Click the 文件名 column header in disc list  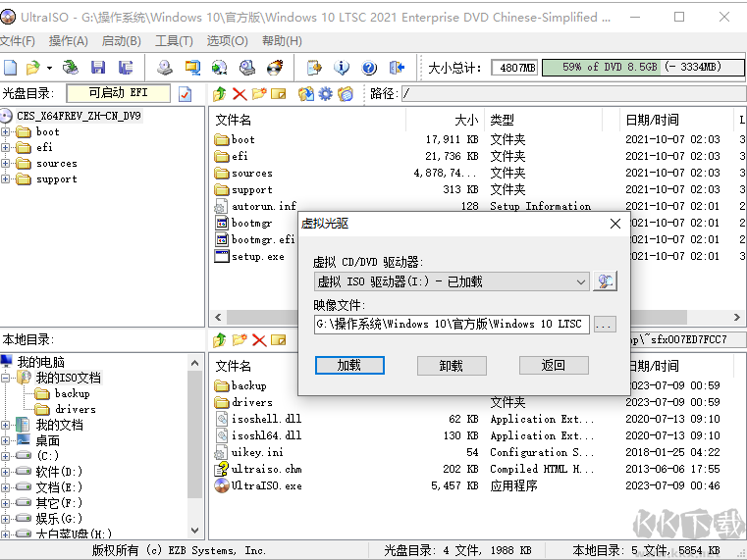click(233, 120)
